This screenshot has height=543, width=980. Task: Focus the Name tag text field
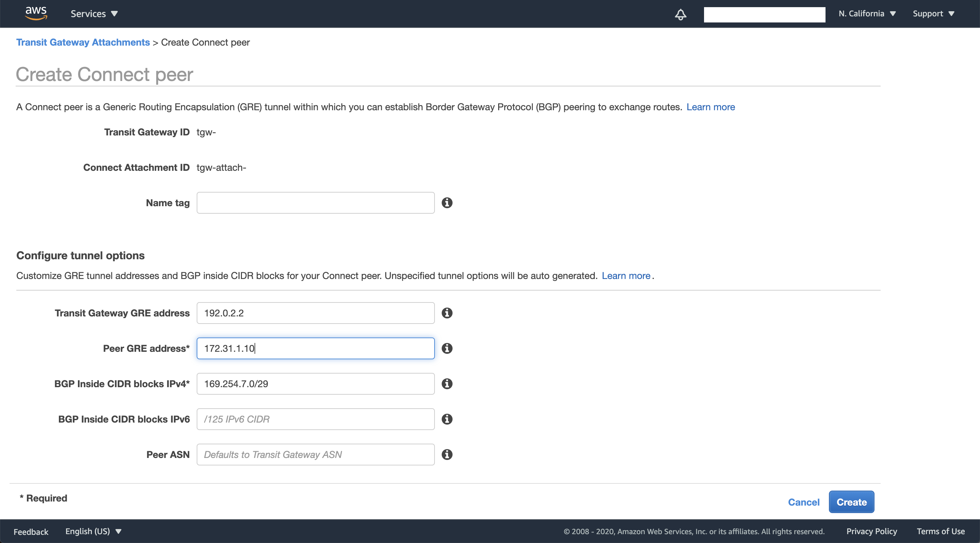pos(315,203)
